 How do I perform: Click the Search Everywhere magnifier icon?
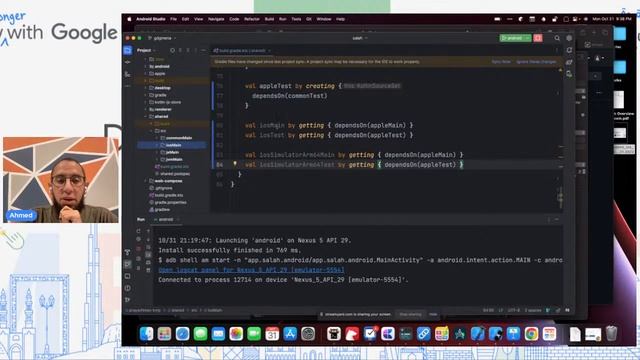coord(557,38)
